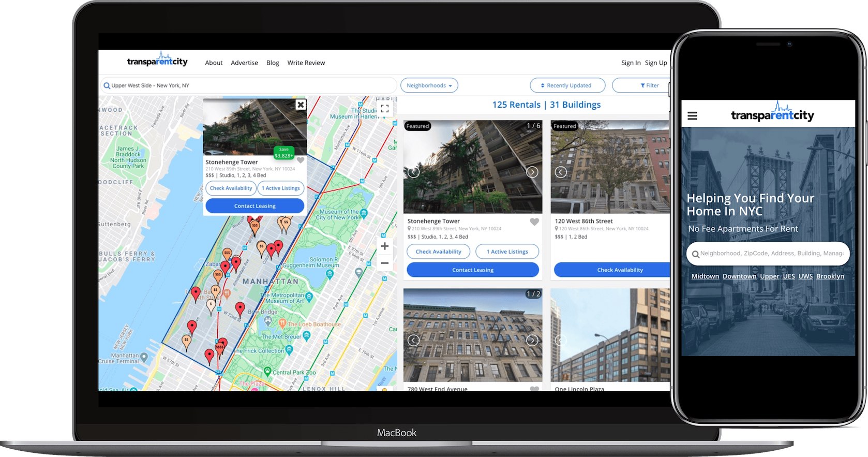Select the UES link on the phone
Screen dimensions: 868x457
point(789,276)
